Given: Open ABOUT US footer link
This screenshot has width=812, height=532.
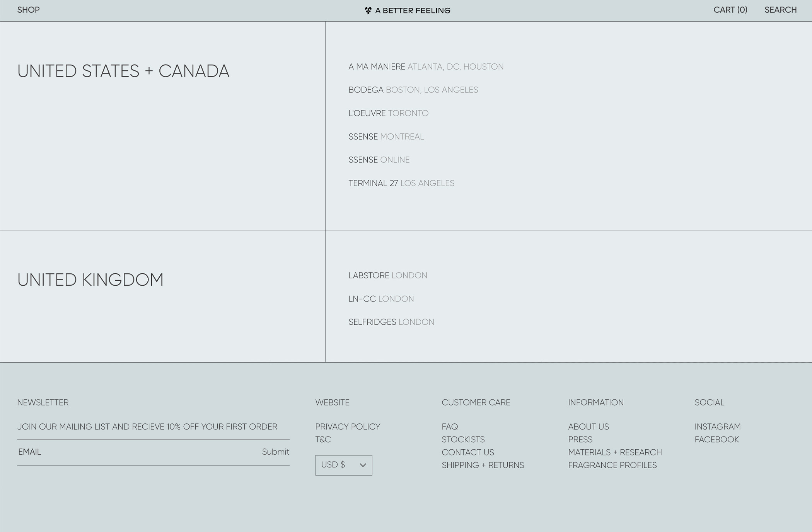Looking at the screenshot, I should pos(588,426).
